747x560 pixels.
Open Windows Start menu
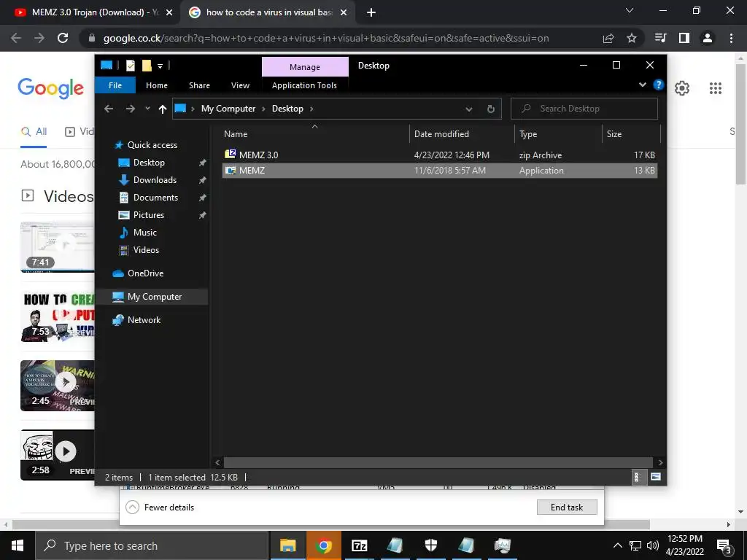(x=18, y=545)
